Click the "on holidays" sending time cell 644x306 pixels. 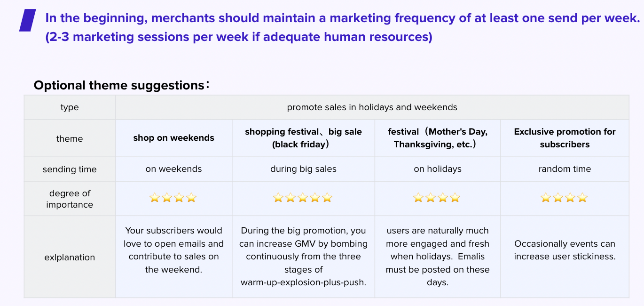pos(437,169)
